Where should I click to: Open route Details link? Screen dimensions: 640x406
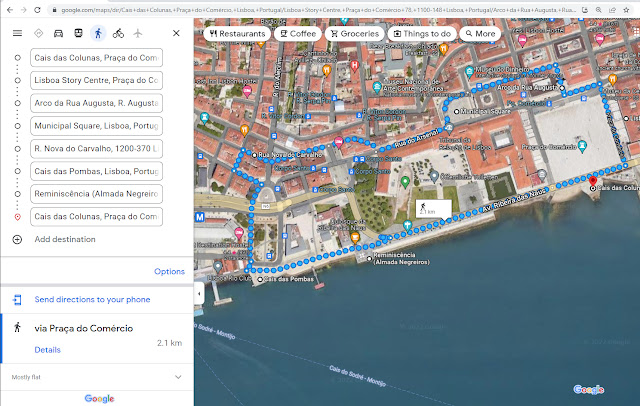47,350
